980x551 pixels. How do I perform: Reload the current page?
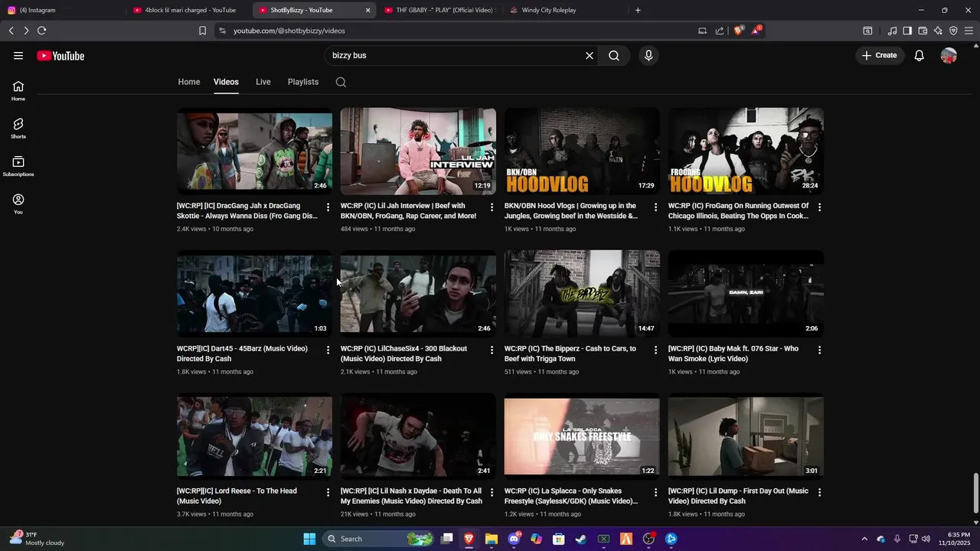(42, 31)
